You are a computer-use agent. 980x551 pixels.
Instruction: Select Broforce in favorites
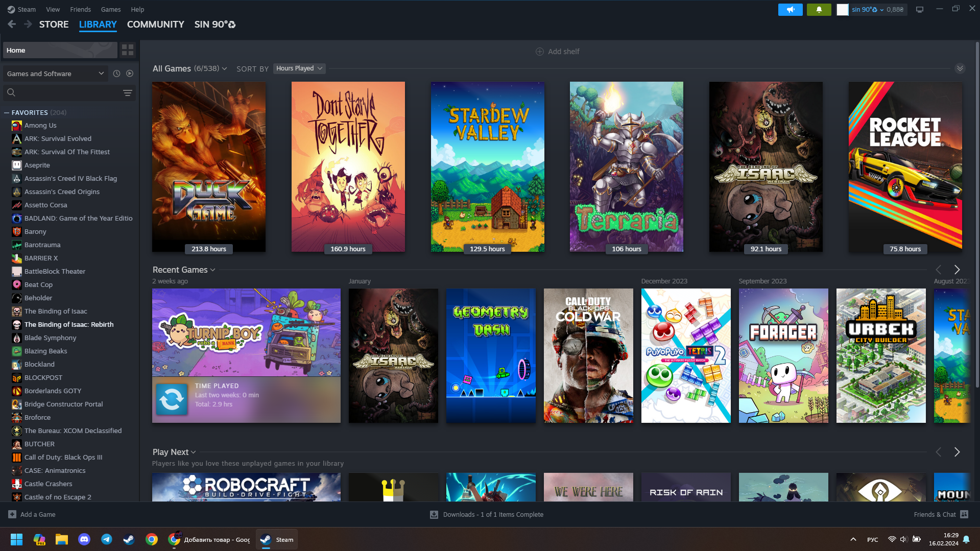(37, 417)
